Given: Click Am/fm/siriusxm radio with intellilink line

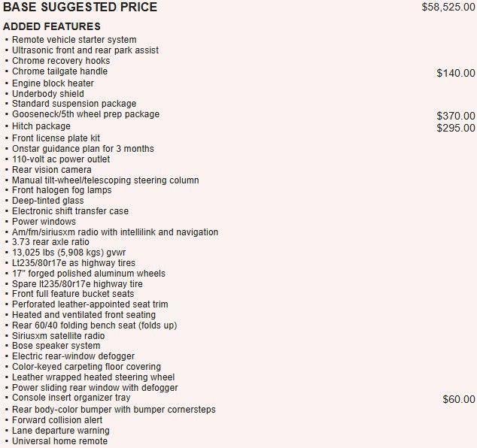Looking at the screenshot, I should point(115,232).
